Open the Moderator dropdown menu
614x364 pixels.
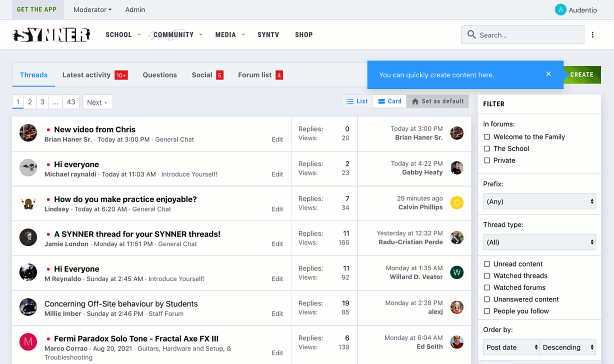[x=93, y=9]
